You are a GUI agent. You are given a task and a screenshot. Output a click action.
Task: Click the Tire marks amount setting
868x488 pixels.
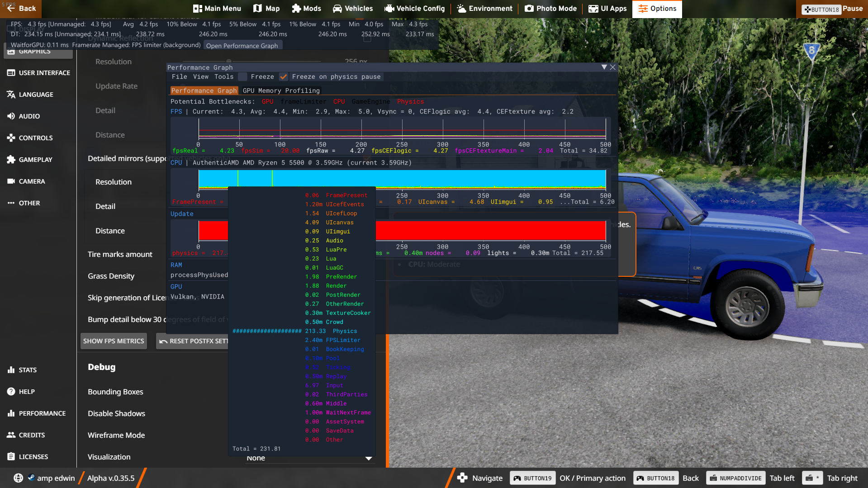[x=120, y=254]
